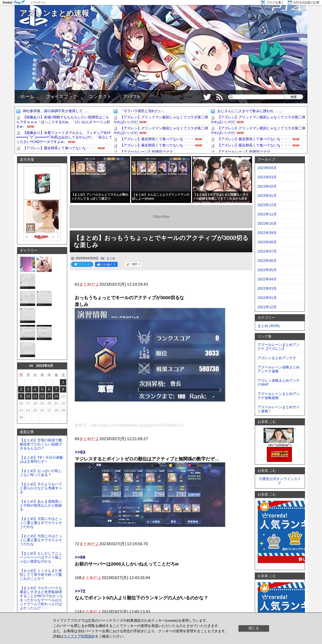The height and width of the screenshot is (644, 322).
Task: Open archive 2023年04月
Action: coord(267,168)
